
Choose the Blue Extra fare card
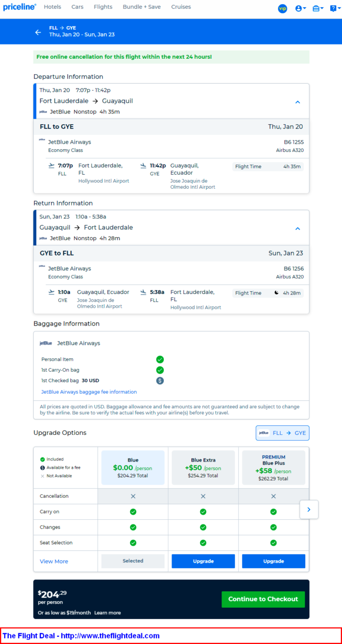click(x=203, y=468)
